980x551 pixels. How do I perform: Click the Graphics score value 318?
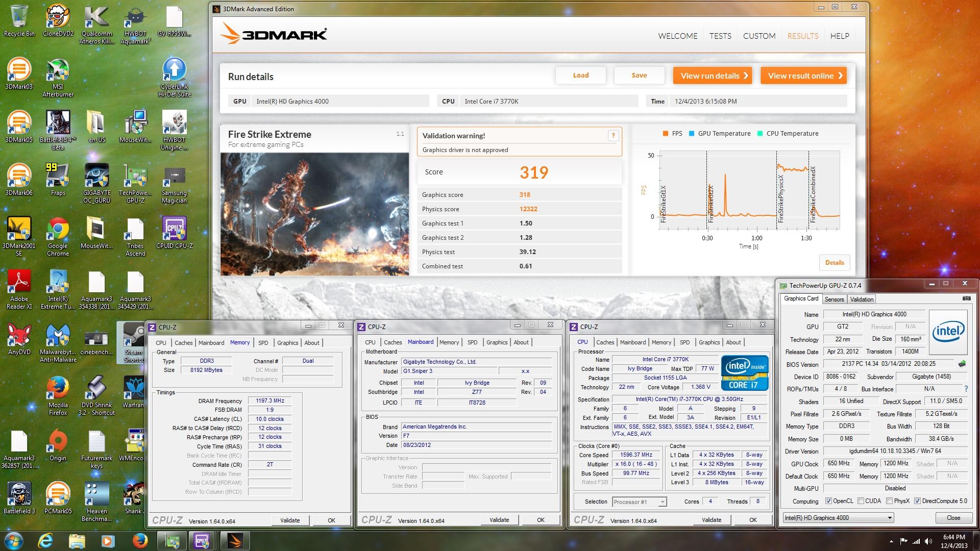coord(525,195)
